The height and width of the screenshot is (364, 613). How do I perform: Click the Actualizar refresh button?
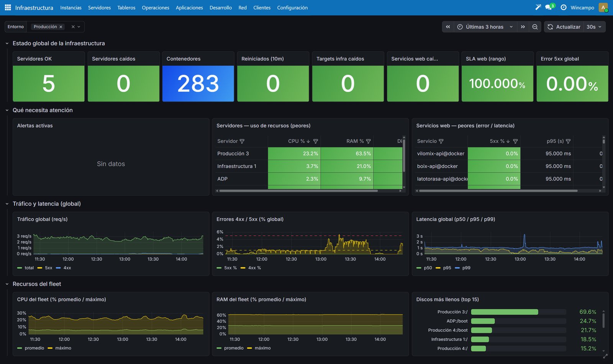[564, 27]
